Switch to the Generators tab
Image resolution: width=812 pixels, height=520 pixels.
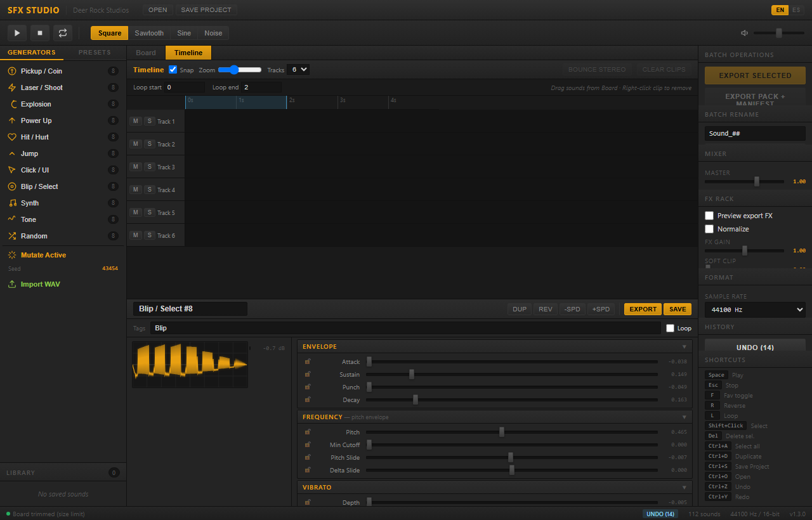point(32,53)
